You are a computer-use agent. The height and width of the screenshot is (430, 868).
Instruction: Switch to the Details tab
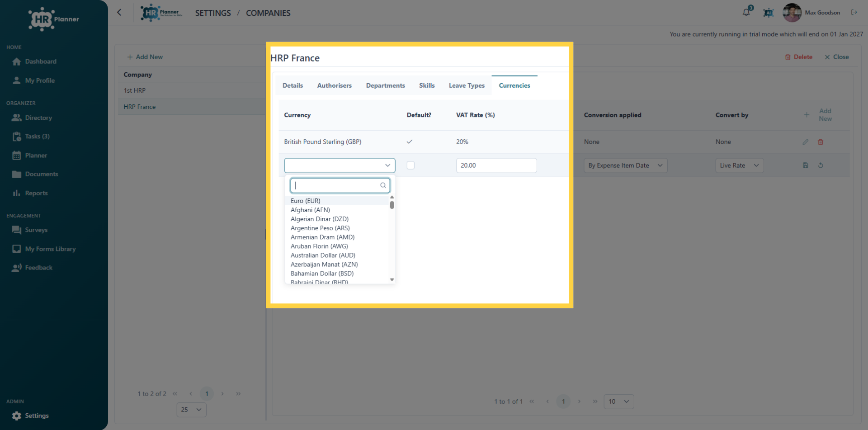pos(293,85)
